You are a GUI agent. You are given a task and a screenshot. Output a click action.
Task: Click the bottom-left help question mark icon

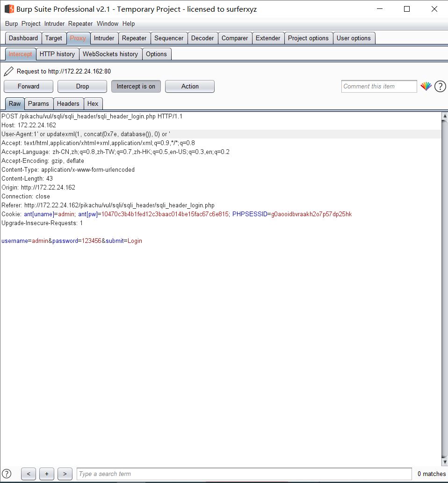pos(7,474)
